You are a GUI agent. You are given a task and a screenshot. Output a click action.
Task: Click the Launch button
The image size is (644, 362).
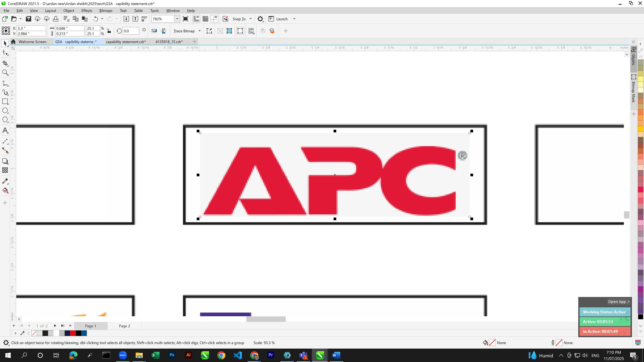pos(278,19)
